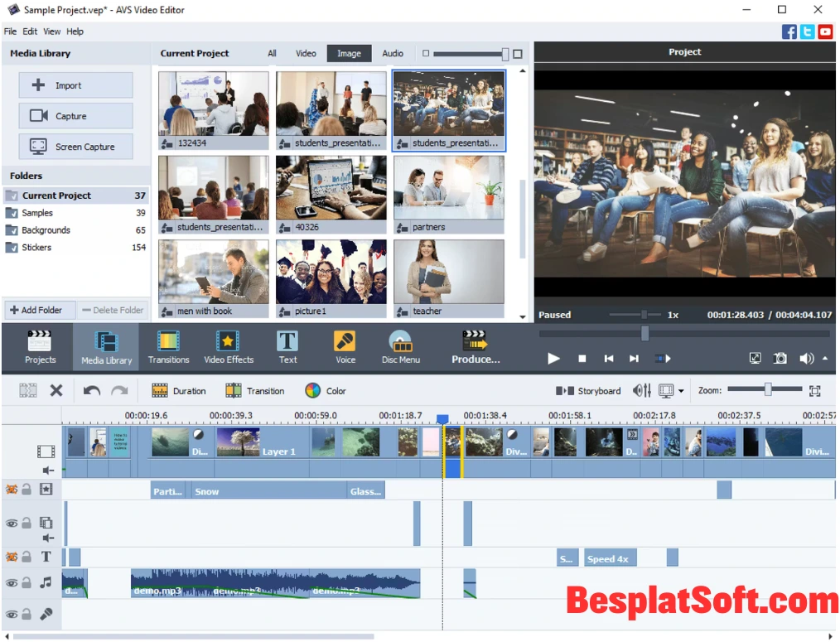Click the Import button
The image size is (840, 642).
(75, 84)
